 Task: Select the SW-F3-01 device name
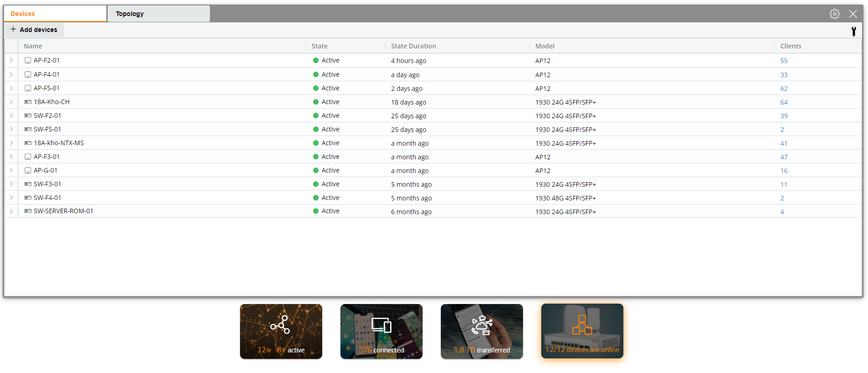point(47,184)
